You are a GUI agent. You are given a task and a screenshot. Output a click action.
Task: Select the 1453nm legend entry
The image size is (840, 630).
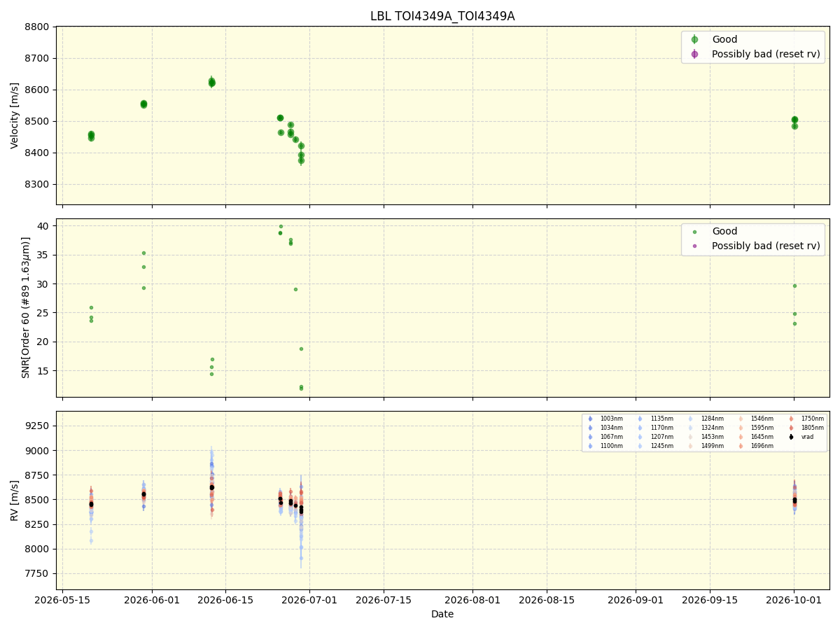[707, 437]
